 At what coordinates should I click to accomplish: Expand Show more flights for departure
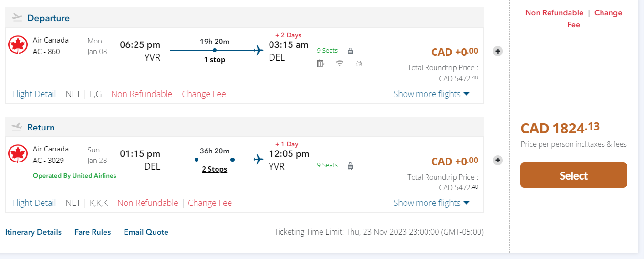431,94
